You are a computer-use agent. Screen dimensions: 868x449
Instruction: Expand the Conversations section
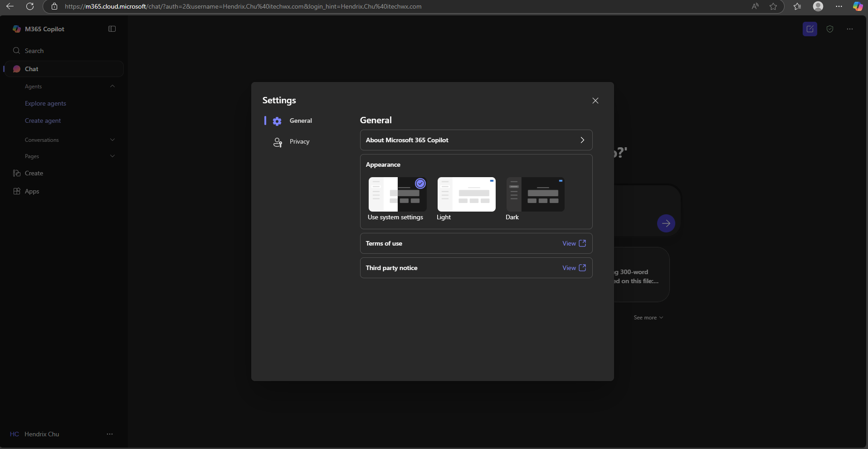(x=112, y=140)
